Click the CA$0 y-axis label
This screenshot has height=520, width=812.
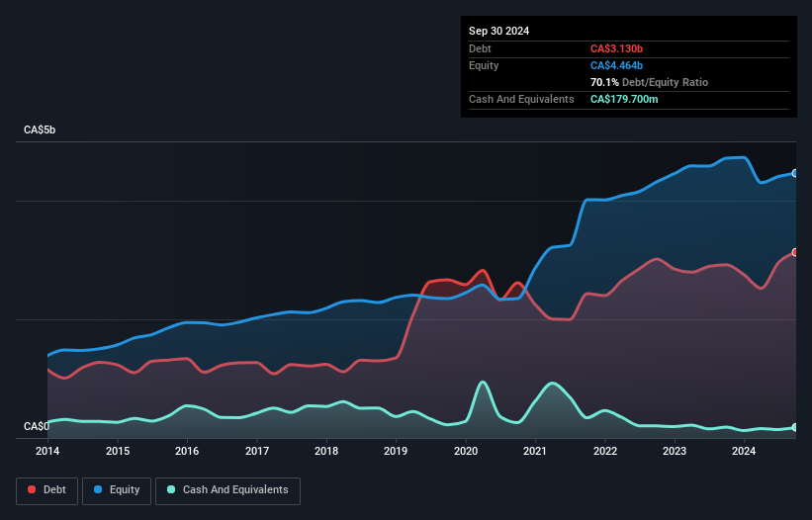click(x=37, y=426)
